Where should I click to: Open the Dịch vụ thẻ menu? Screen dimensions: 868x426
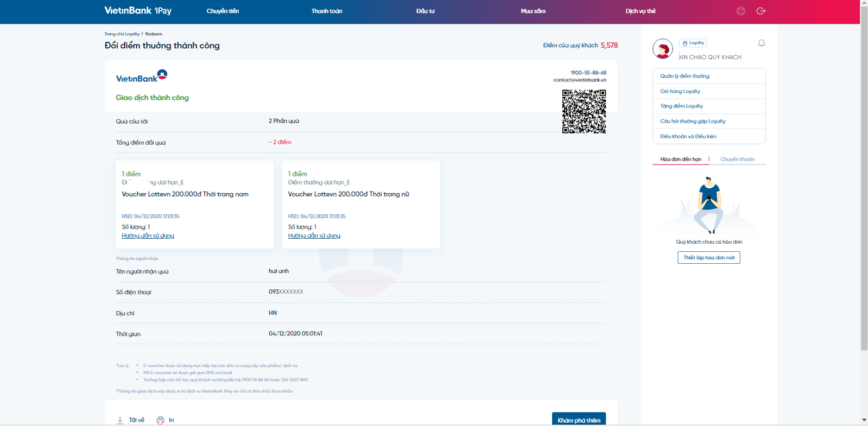point(641,11)
